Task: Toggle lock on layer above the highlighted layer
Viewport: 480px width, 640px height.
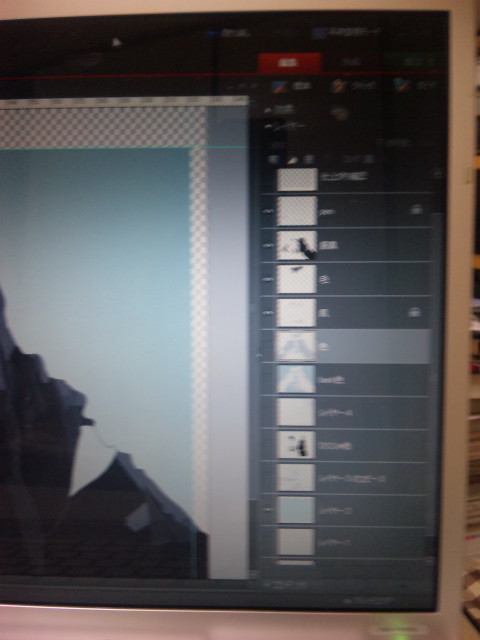Action: [414, 312]
